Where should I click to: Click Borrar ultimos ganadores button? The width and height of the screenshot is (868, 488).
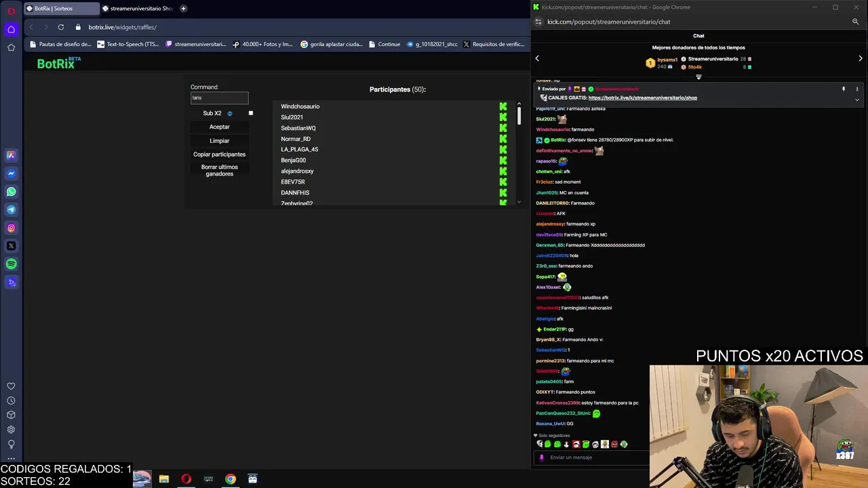(x=219, y=170)
